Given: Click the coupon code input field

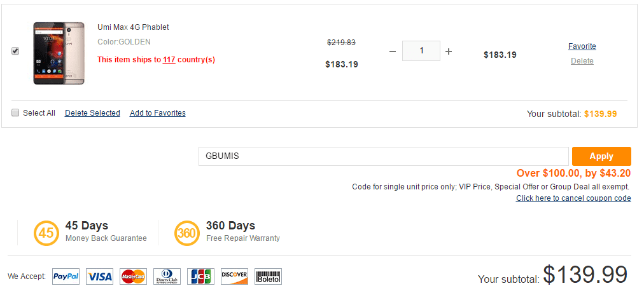Looking at the screenshot, I should point(383,156).
